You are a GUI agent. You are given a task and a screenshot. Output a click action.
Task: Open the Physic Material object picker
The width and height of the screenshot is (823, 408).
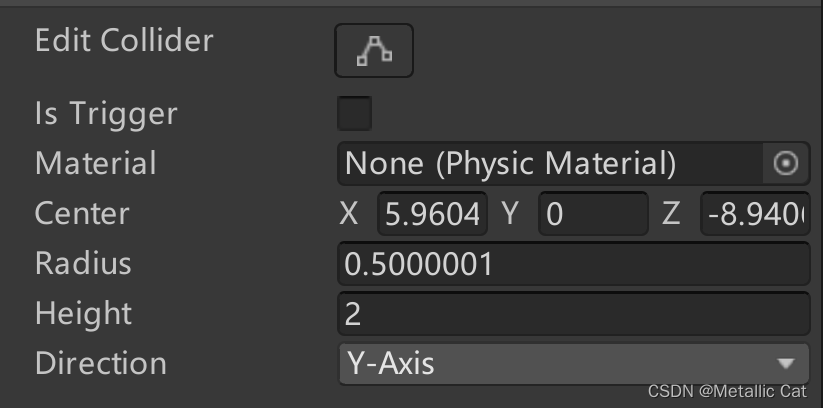(786, 163)
